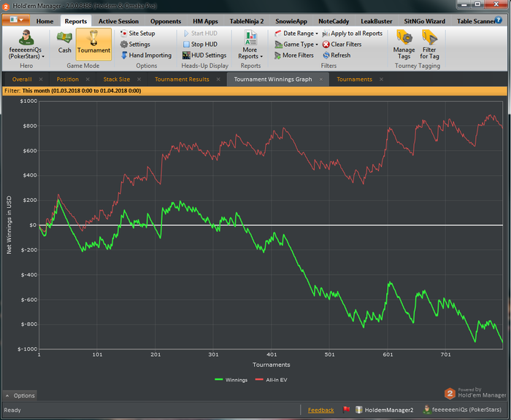
Task: Switch to the Tournaments report tab
Action: [x=354, y=79]
